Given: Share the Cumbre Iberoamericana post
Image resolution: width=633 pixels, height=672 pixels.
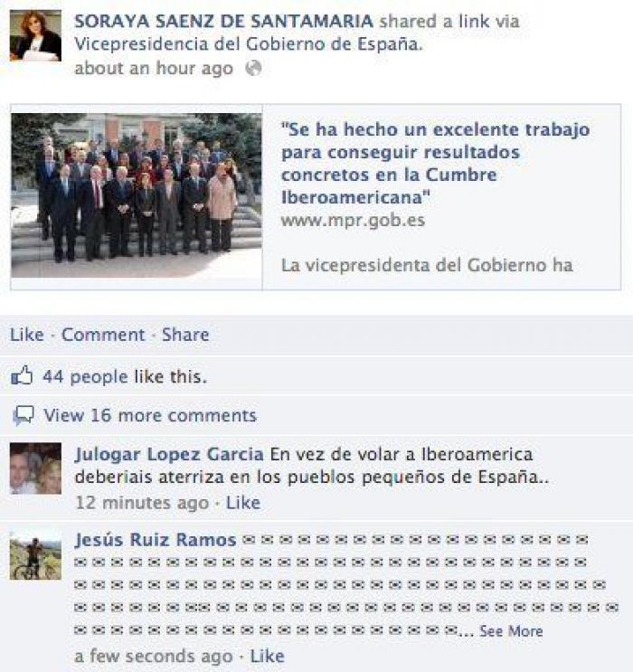Looking at the screenshot, I should (x=185, y=335).
